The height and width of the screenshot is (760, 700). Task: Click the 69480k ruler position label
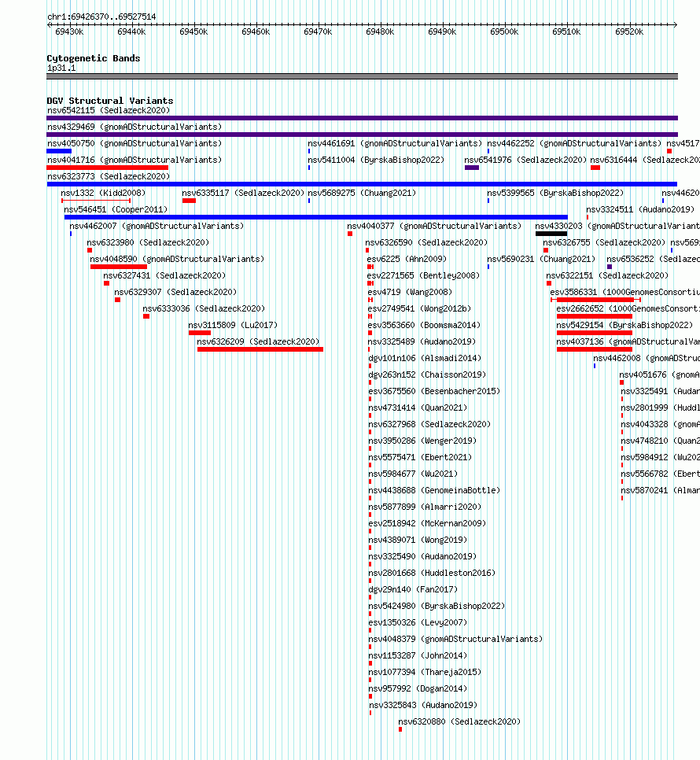click(x=380, y=31)
